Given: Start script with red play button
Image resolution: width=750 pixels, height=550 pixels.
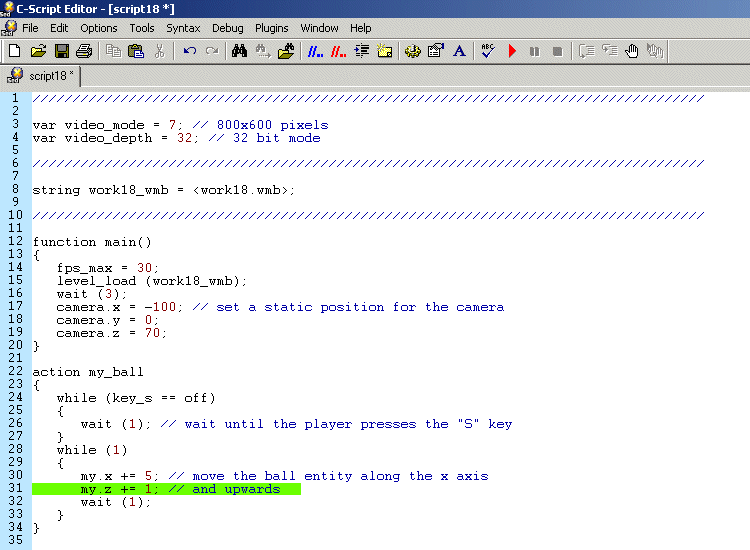Looking at the screenshot, I should click(512, 50).
